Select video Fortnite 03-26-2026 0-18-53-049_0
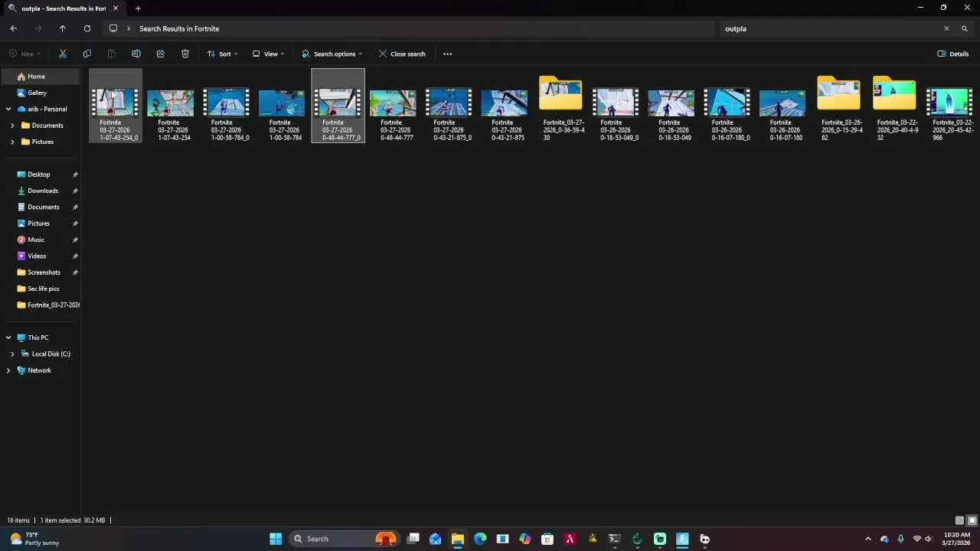This screenshot has width=980, height=551. 616,106
